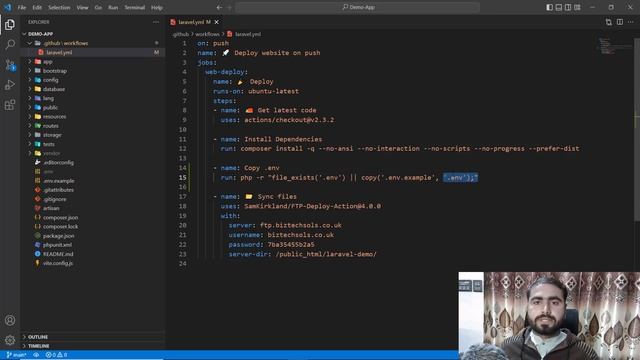Screen dimensions: 640x360
Task: Expand the bootstrap folder
Action: 92,71
